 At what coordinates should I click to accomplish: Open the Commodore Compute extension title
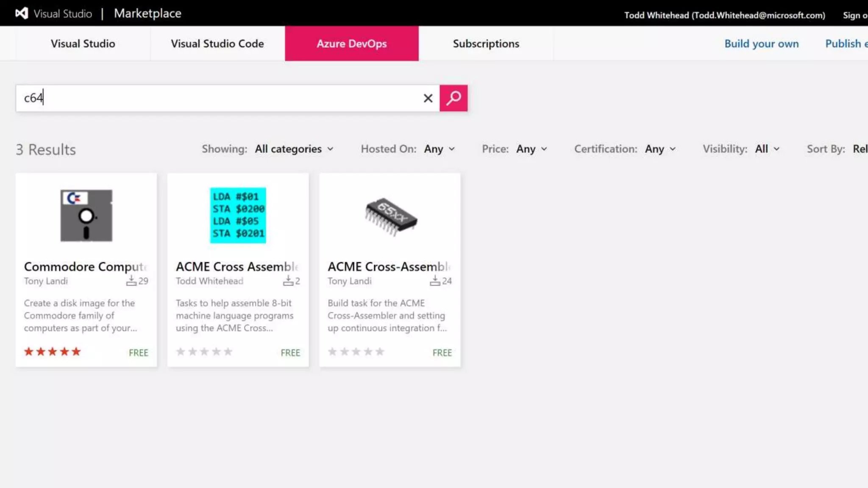85,266
